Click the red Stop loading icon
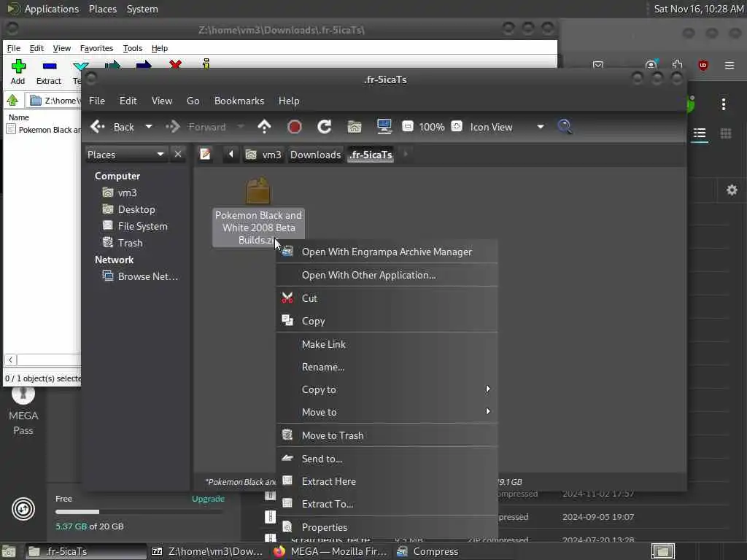The image size is (747, 560). point(295,127)
